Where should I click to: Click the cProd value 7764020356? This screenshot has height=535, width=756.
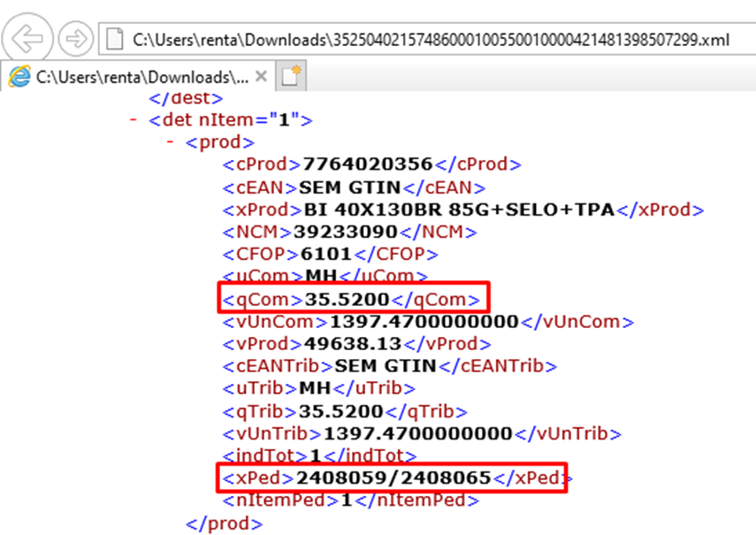368,164
